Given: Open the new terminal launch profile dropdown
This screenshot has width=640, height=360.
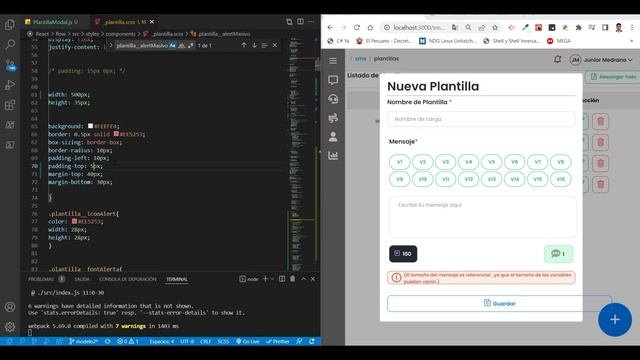Looking at the screenshot, I should 272,279.
